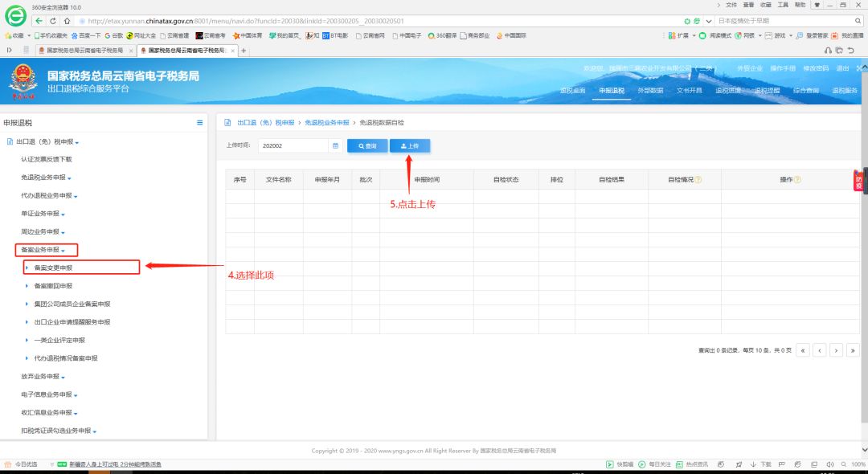Expand 周边业务申报 menu
The width and height of the screenshot is (868, 474).
click(43, 231)
